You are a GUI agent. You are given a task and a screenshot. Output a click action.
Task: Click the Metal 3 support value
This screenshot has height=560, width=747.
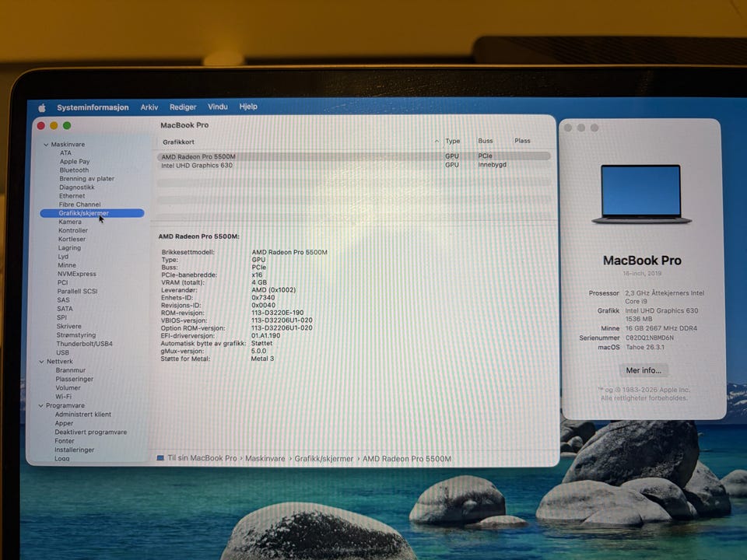tap(262, 359)
